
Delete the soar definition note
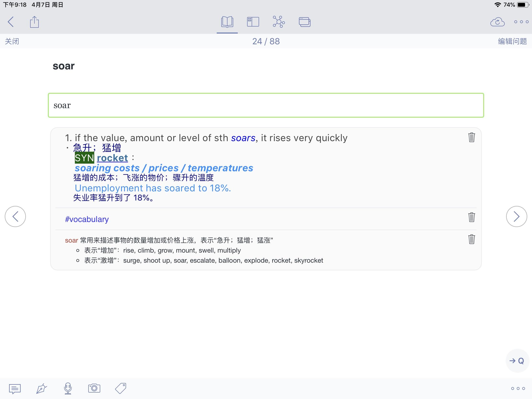(471, 137)
